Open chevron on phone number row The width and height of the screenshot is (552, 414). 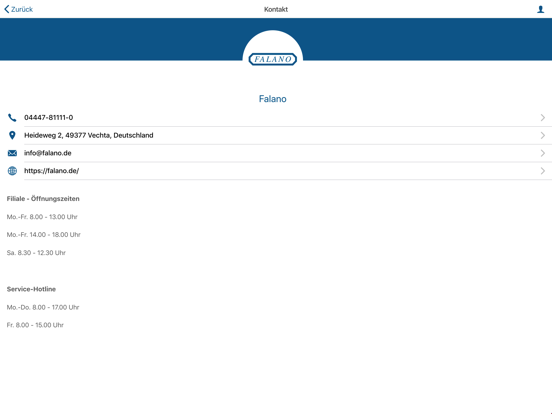(x=542, y=118)
